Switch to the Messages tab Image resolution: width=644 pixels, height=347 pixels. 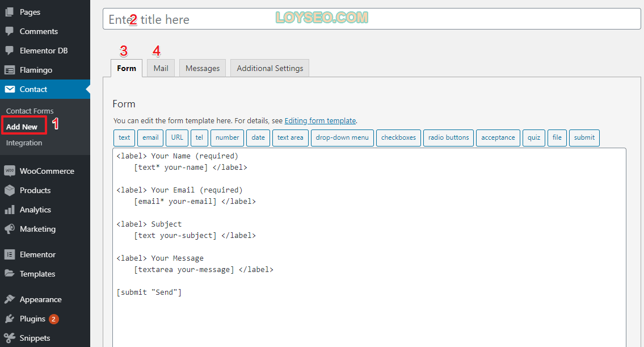click(x=203, y=68)
